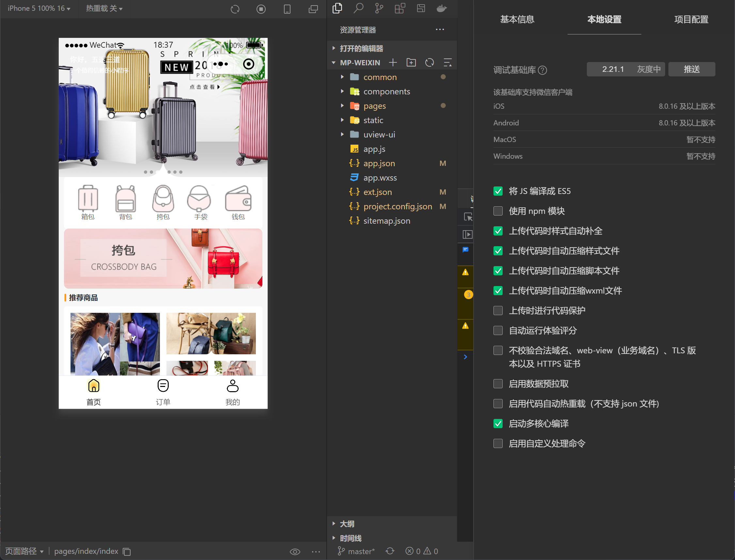Click the new file plus icon
The width and height of the screenshot is (735, 560).
click(x=393, y=62)
